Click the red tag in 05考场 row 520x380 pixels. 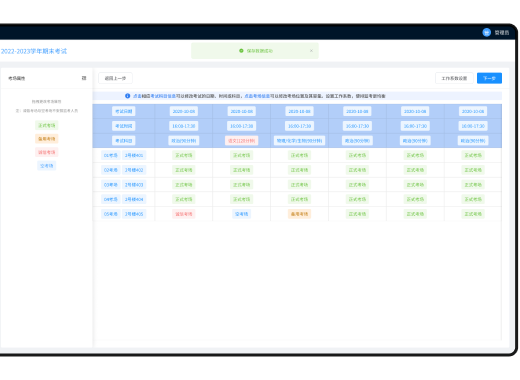pyautogui.click(x=184, y=214)
